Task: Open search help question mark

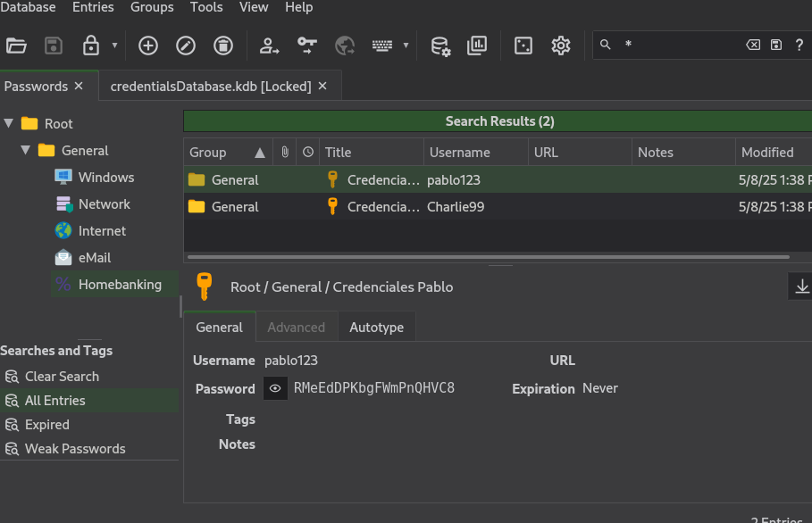Action: (x=799, y=45)
